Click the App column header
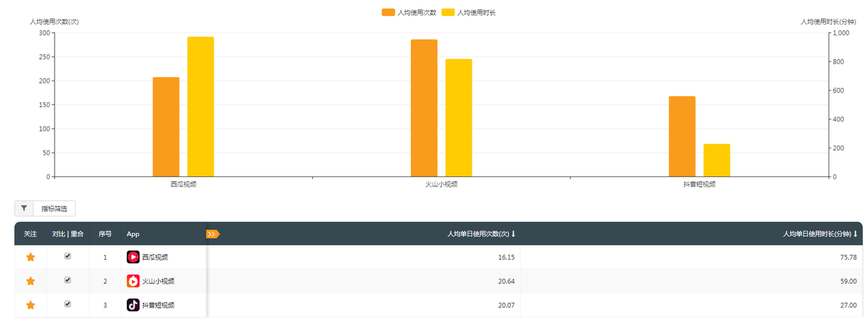The height and width of the screenshot is (322, 868). [133, 234]
